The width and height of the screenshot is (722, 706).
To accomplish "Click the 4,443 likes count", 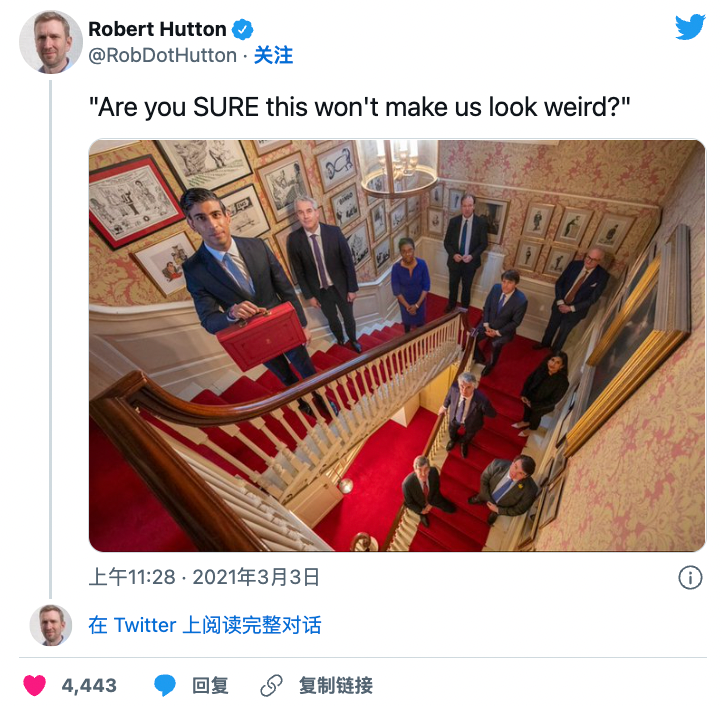I will tap(89, 686).
